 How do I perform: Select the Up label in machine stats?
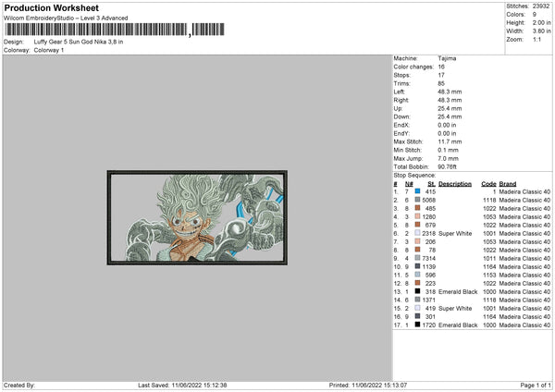click(x=398, y=108)
